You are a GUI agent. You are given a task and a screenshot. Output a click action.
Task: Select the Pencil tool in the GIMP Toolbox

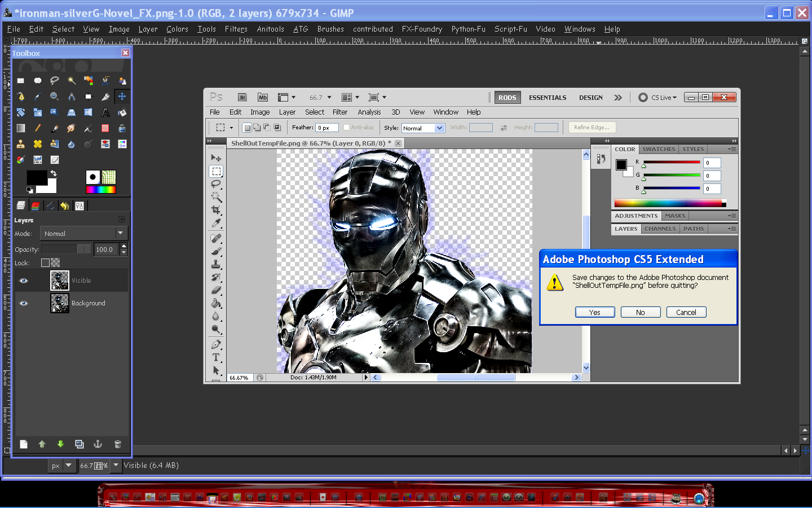(38, 128)
